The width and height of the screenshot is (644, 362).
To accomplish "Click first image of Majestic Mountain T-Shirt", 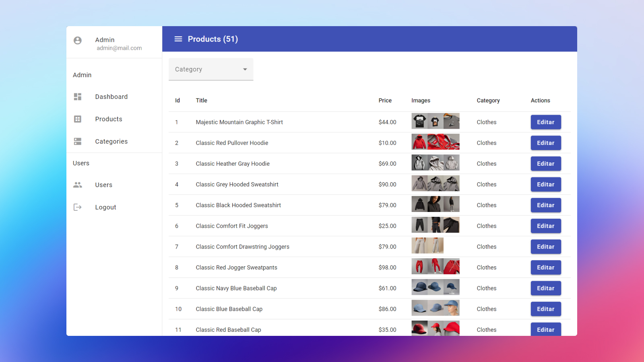I will point(419,121).
